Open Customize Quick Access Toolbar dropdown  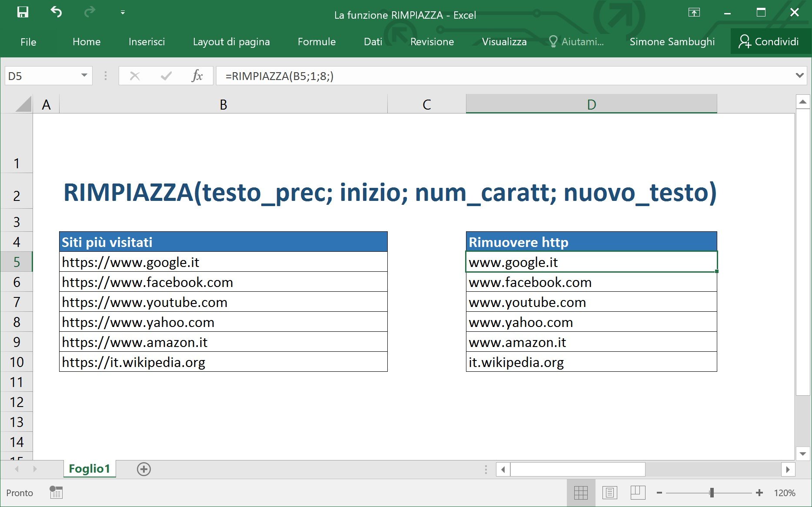(x=123, y=13)
